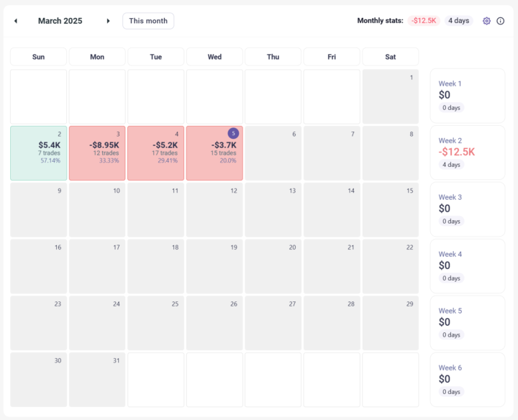Image resolution: width=518 pixels, height=420 pixels.
Task: Select the March 31 day cell
Action: (x=97, y=380)
